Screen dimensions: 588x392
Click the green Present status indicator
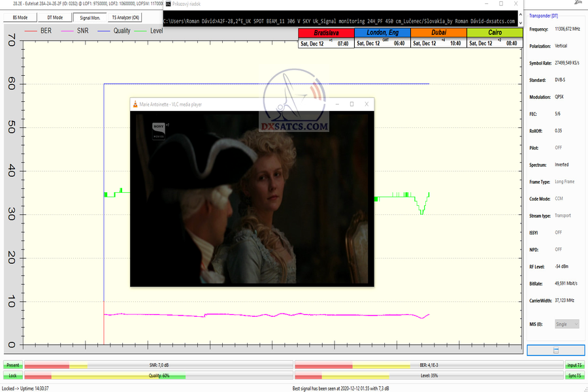click(12, 366)
